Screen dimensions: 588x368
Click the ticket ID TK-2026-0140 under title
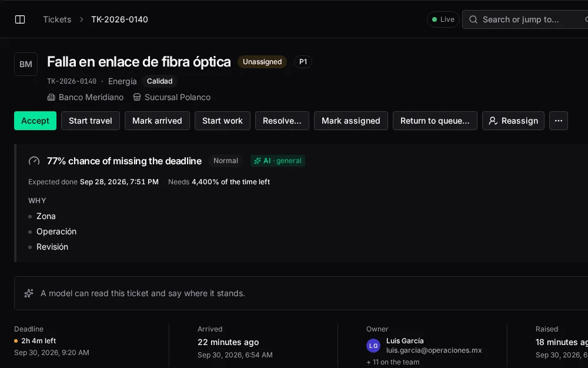[72, 81]
